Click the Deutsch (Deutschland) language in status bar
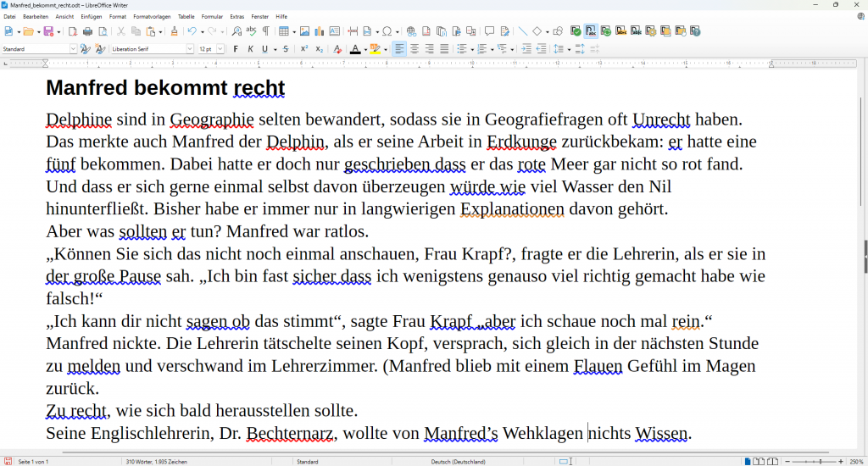The height and width of the screenshot is (466, 868). pyautogui.click(x=457, y=462)
